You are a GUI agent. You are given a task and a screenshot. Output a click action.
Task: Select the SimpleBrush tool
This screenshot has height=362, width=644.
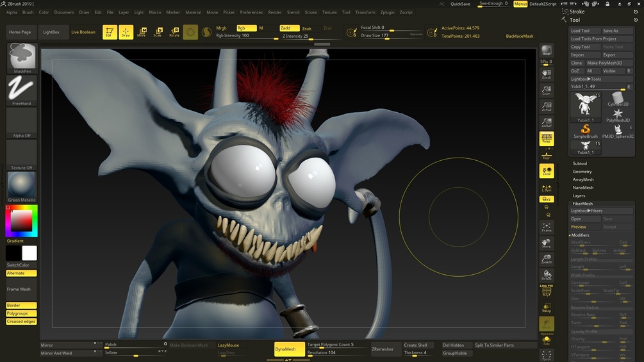tap(586, 131)
